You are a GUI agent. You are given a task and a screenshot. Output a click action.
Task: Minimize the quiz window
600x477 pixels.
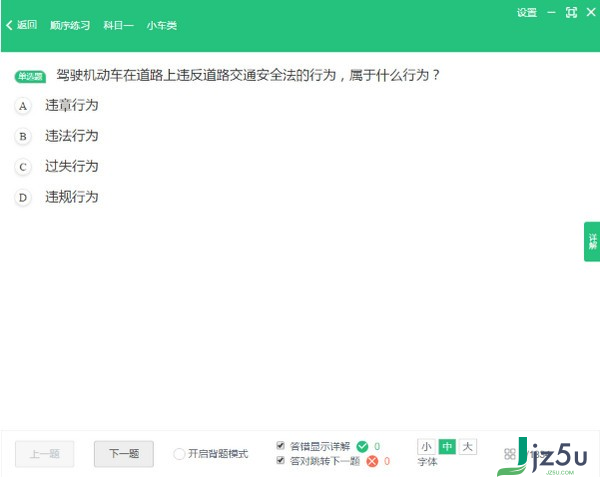[x=551, y=13]
